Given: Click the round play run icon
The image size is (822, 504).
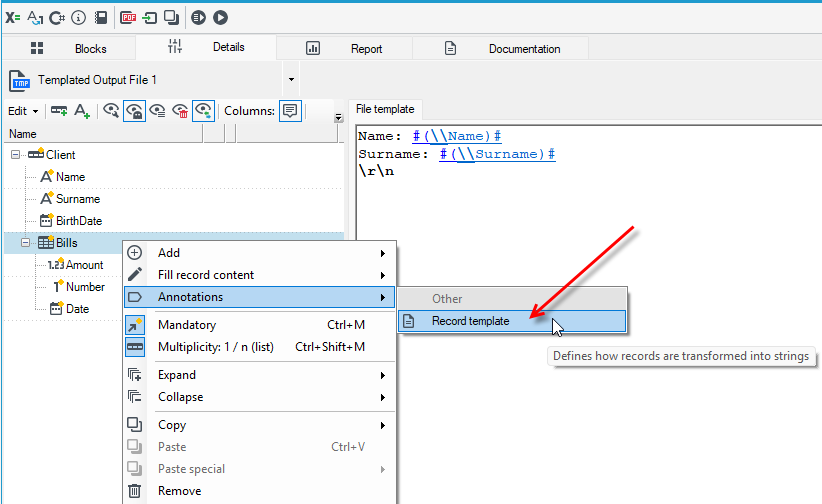Looking at the screenshot, I should coord(221,18).
